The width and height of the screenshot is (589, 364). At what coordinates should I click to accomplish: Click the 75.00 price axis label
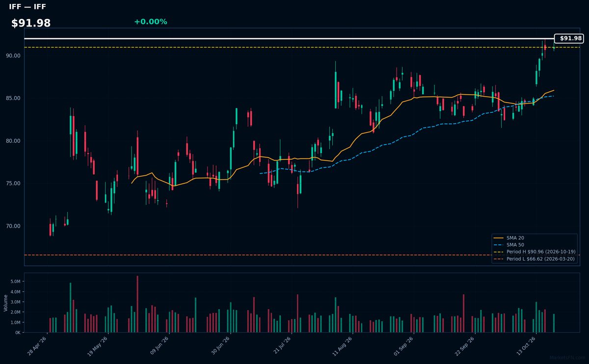pos(13,184)
